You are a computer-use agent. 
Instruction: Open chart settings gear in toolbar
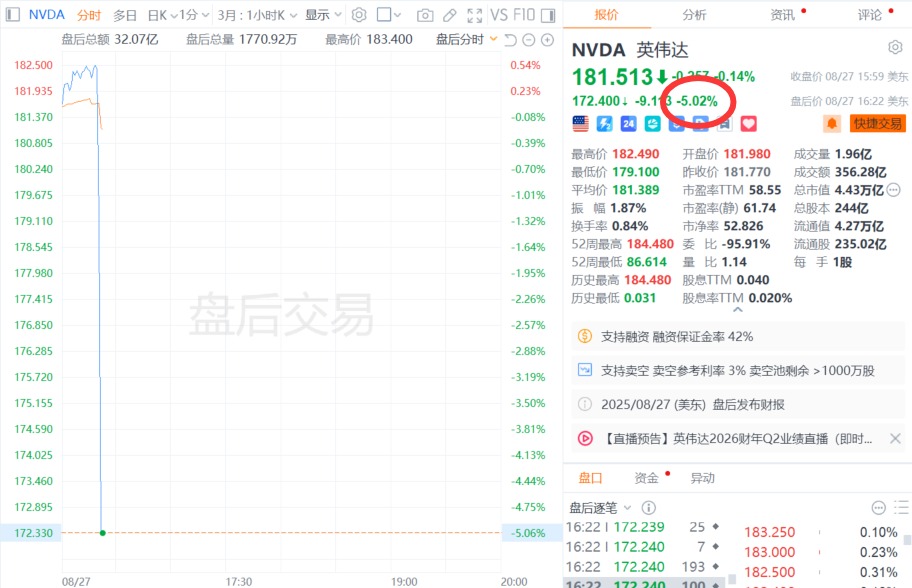359,15
